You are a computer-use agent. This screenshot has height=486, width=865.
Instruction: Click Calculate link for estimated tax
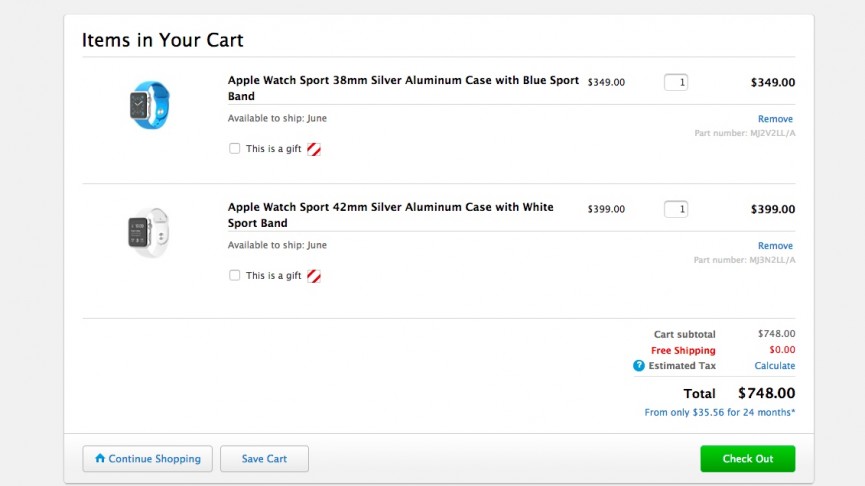coord(775,366)
